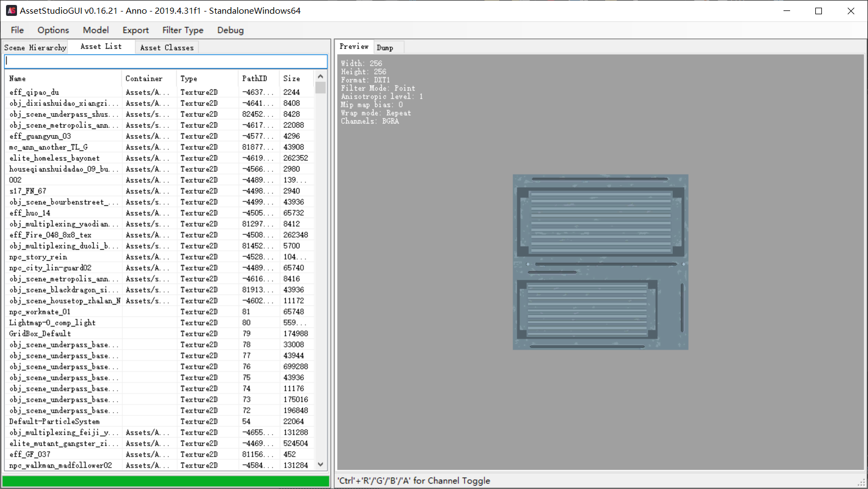Screen dimensions: 868x489
Task: Sort by the Container column header
Action: pyautogui.click(x=149, y=78)
